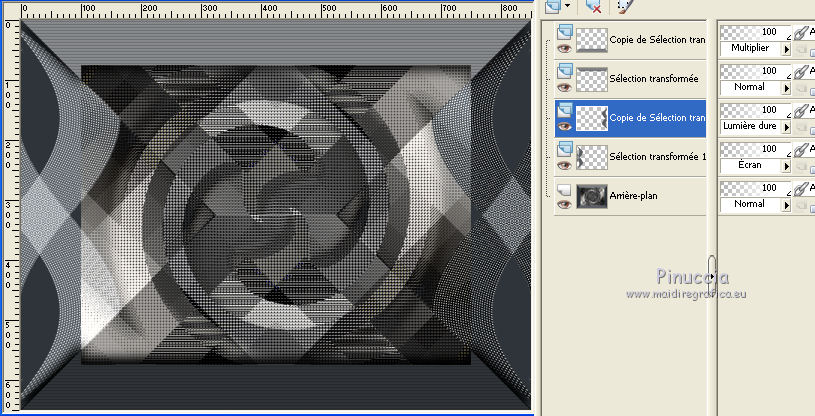Click the opacity slider of the Écran layer
815x416 pixels.
(755, 149)
